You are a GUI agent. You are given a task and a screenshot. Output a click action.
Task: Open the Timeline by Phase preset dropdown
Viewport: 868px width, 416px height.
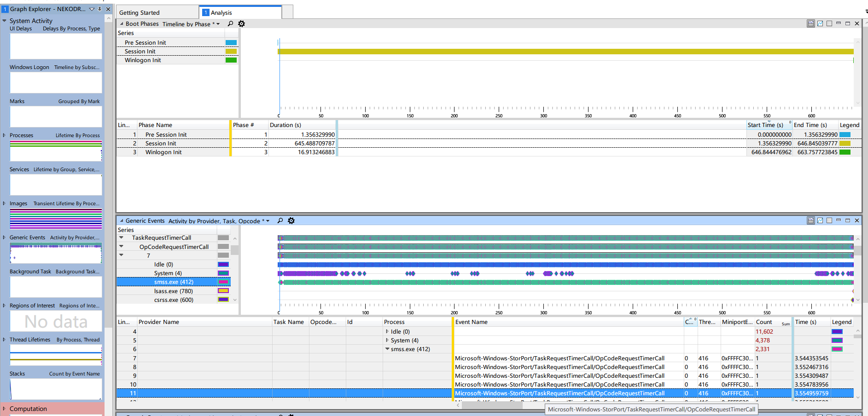tap(218, 24)
